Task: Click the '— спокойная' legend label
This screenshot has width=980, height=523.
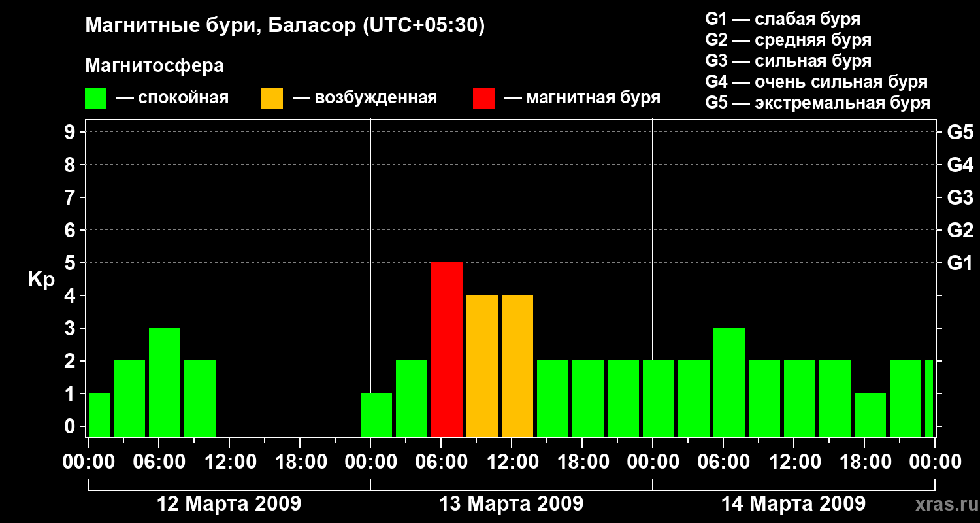Action: pos(172,99)
